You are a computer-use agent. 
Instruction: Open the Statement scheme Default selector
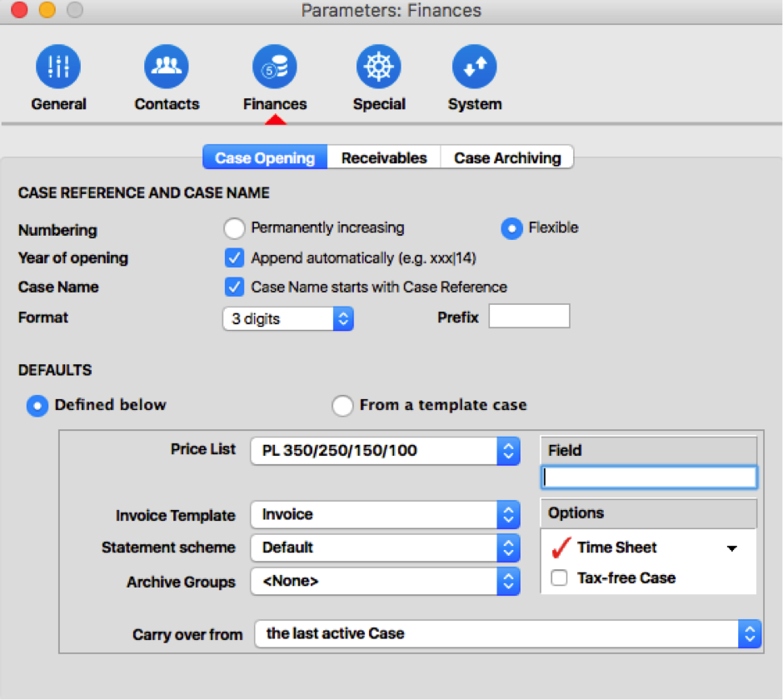point(508,547)
